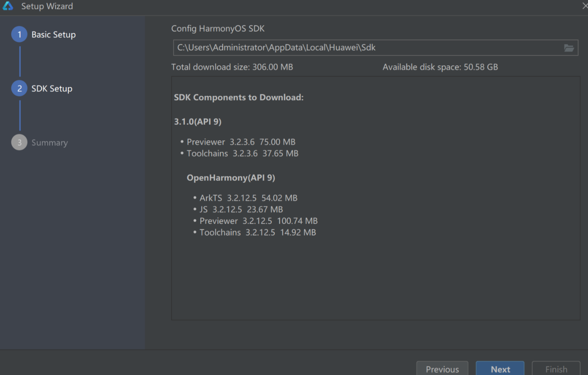
Task: Click the Available disk space text
Action: tap(440, 67)
